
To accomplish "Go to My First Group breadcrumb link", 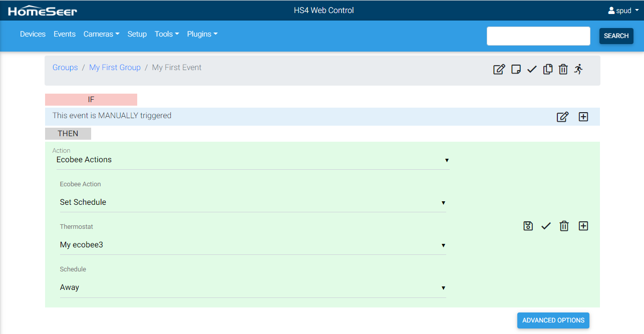I will 115,68.
